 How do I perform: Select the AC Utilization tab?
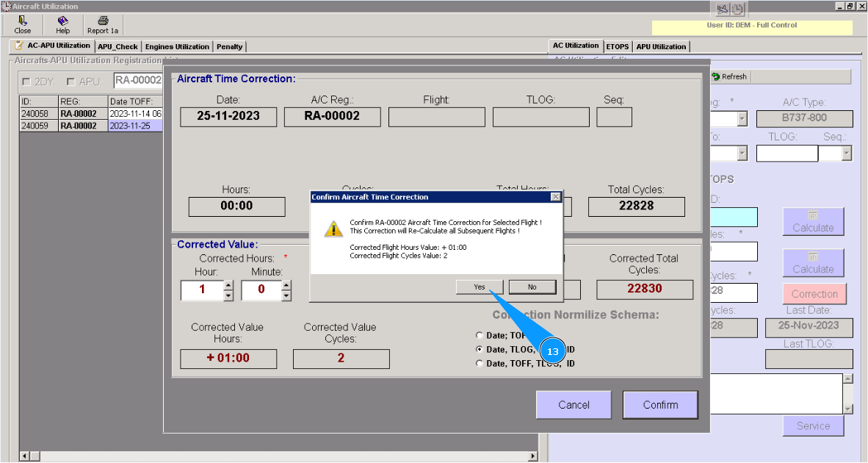tap(575, 46)
